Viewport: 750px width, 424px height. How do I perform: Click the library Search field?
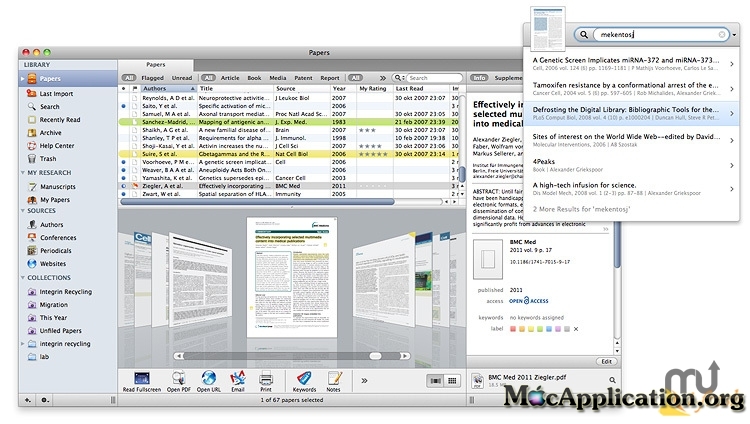434,78
